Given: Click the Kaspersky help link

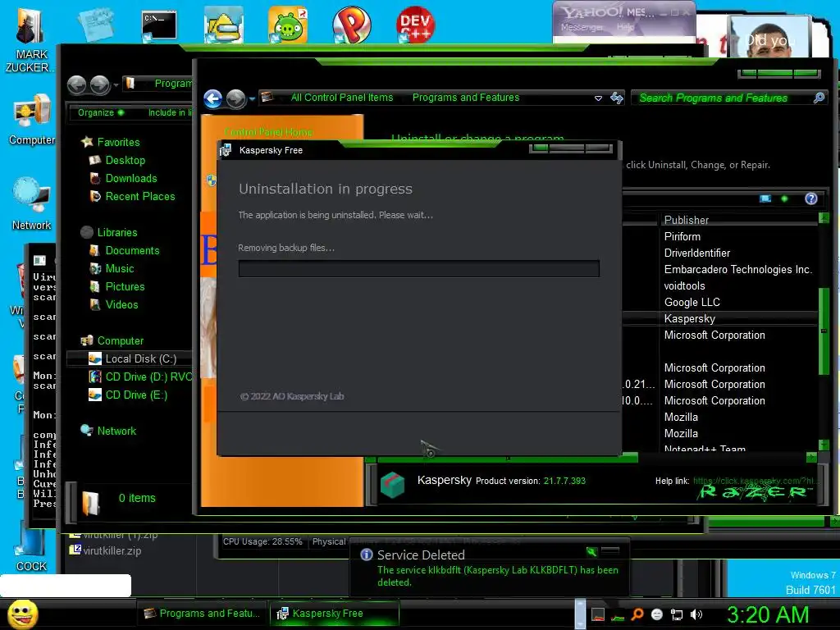Looking at the screenshot, I should point(754,481).
